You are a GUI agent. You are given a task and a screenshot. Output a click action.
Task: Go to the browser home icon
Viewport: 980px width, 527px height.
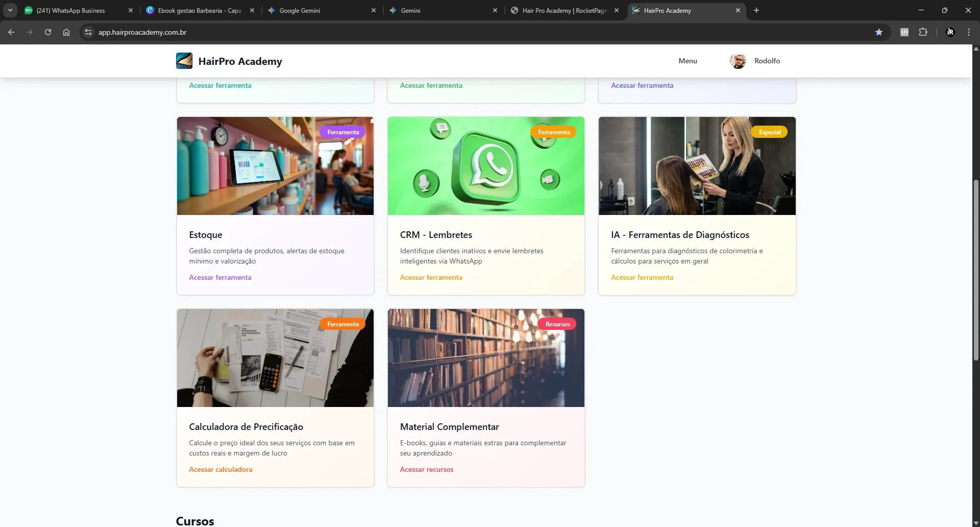click(x=66, y=32)
